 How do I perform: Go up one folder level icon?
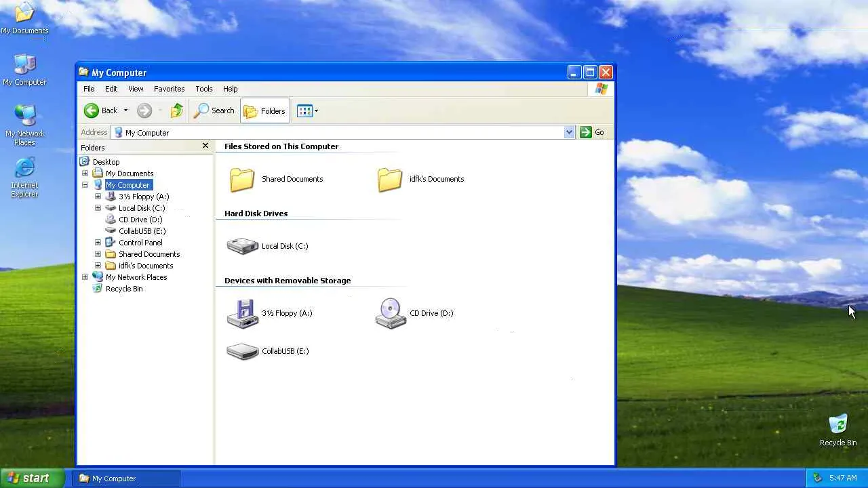pyautogui.click(x=177, y=110)
